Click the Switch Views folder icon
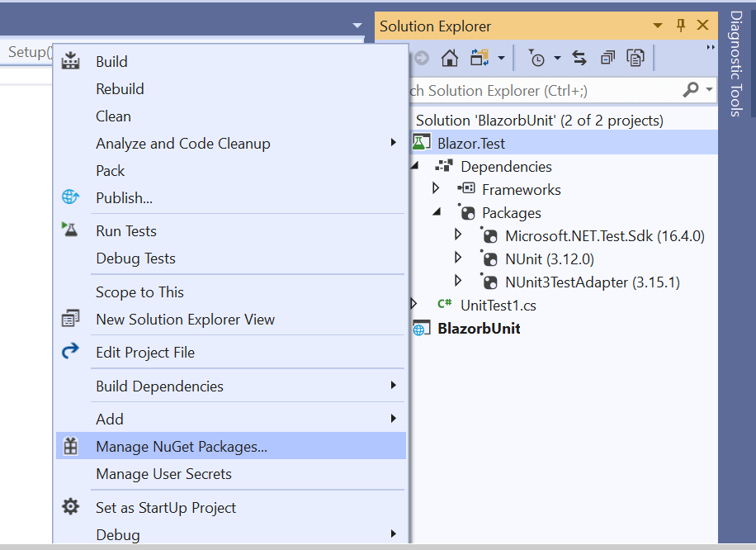756x550 pixels. coord(480,58)
